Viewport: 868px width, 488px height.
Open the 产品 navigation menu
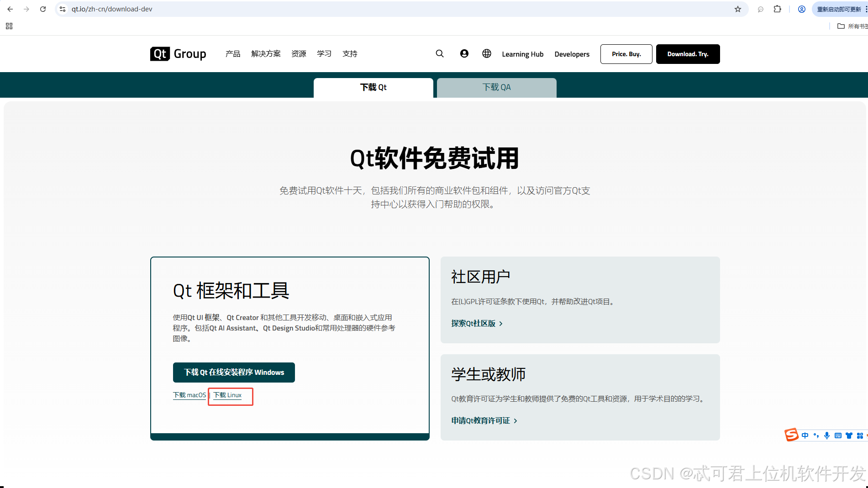coord(233,54)
